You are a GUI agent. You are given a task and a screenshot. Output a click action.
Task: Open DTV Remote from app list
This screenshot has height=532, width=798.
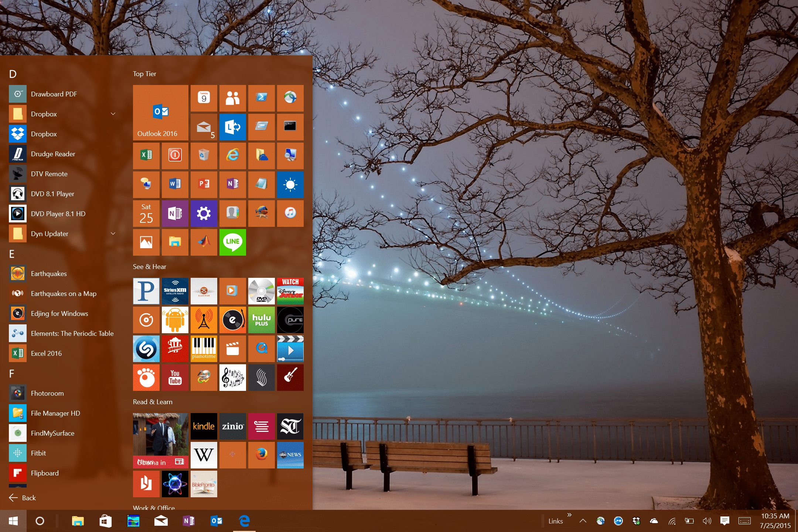point(63,174)
